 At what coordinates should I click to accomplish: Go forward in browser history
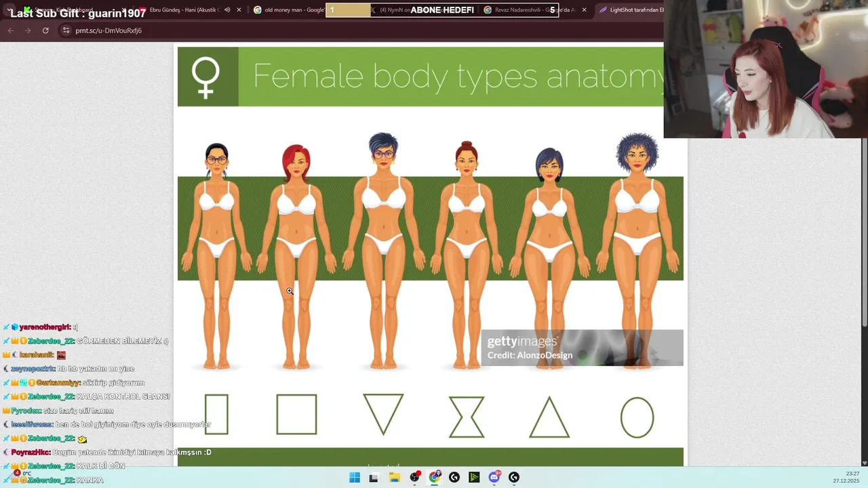pos(28,30)
